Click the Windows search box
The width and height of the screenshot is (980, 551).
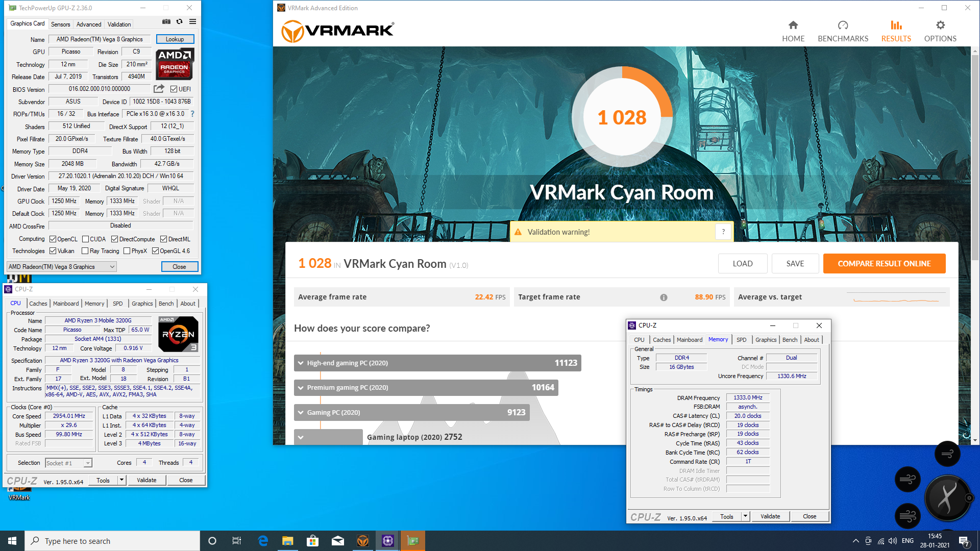point(112,541)
